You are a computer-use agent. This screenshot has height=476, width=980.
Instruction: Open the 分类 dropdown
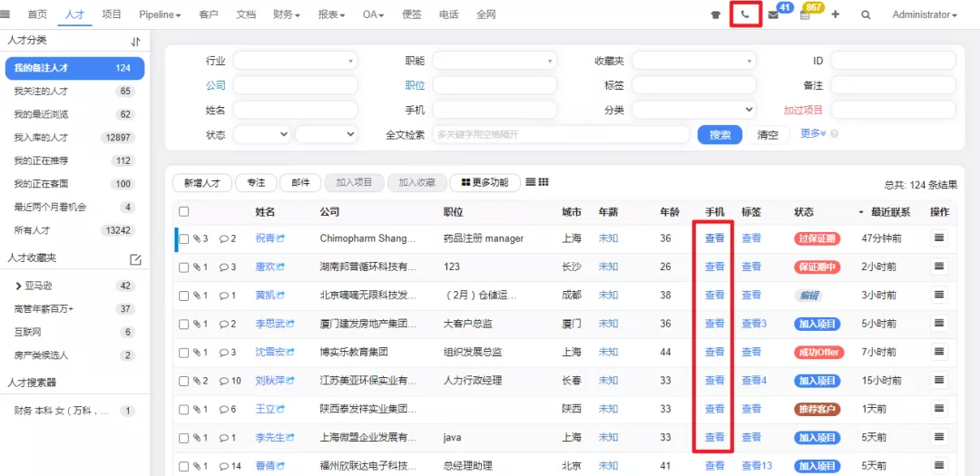[694, 110]
